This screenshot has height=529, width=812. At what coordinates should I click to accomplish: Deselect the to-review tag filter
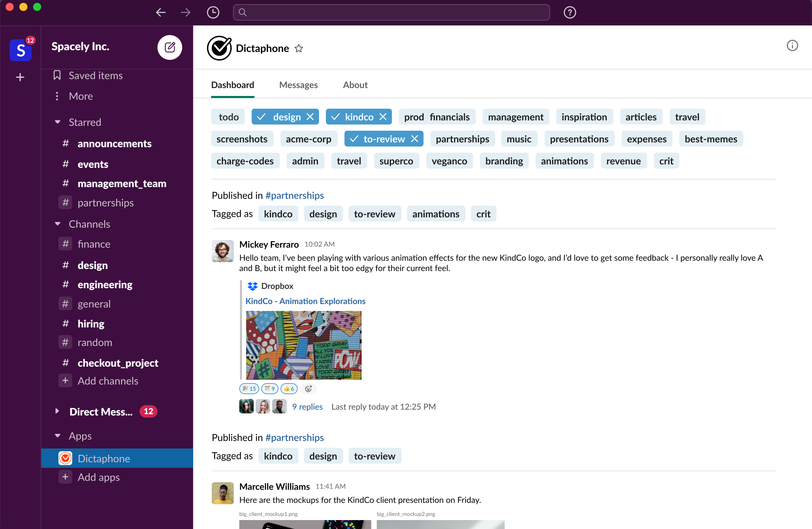[x=384, y=139]
